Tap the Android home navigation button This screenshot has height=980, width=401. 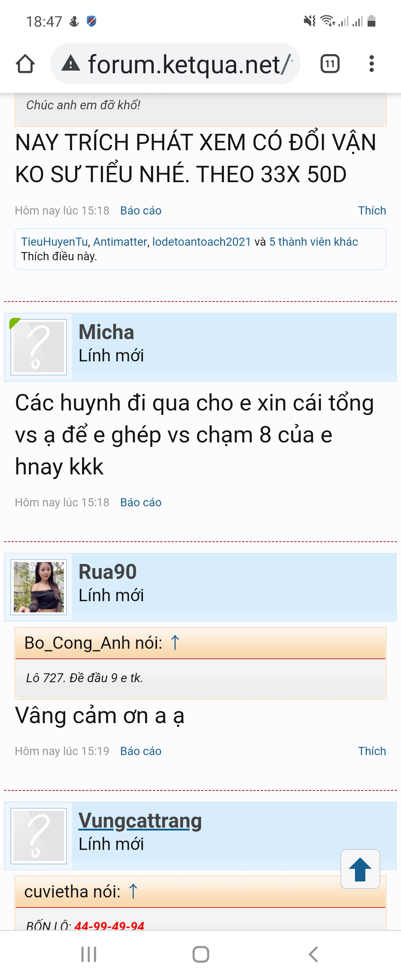[x=201, y=954]
